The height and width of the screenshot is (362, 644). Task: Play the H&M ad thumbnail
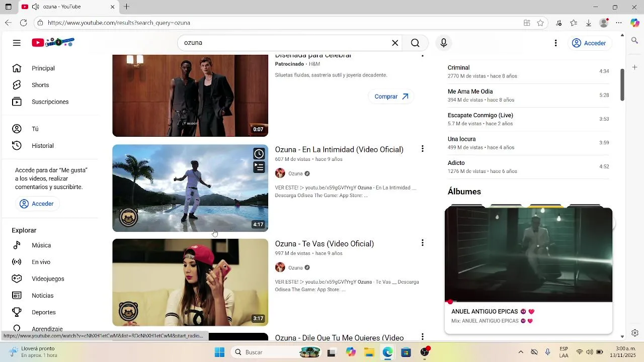[190, 96]
